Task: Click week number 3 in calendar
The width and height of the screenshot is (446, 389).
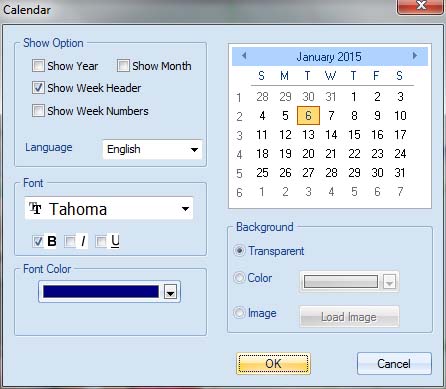Action: (239, 136)
